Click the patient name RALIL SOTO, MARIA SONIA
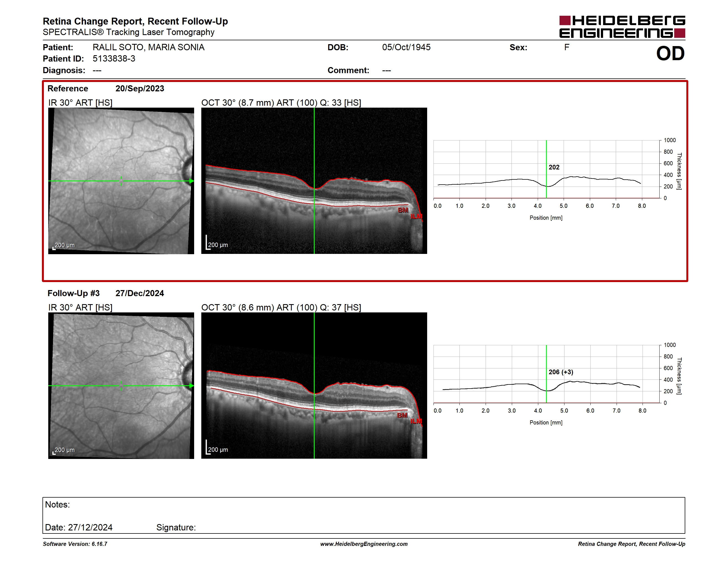This screenshot has width=728, height=563. click(148, 47)
